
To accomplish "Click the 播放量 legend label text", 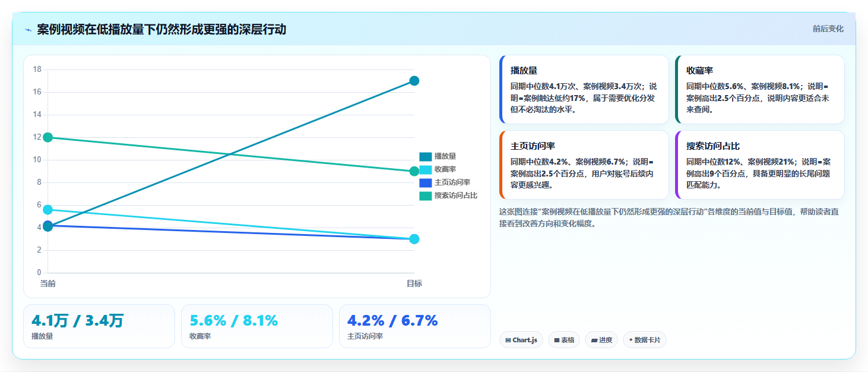I will coord(445,156).
